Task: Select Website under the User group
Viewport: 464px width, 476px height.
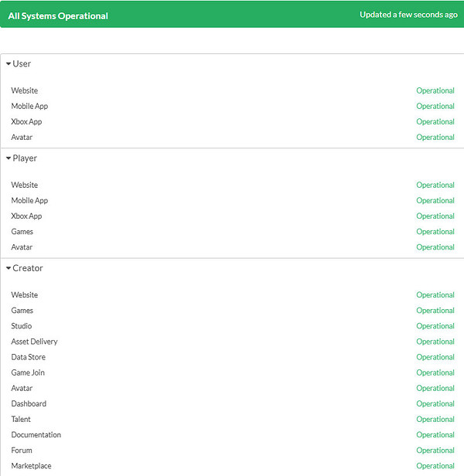Action: [25, 90]
